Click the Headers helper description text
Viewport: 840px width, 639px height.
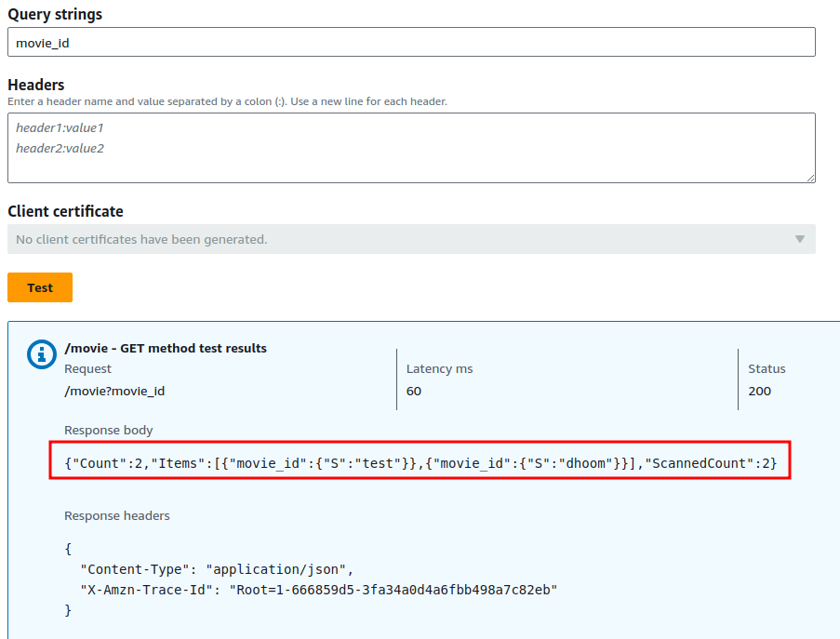(227, 101)
